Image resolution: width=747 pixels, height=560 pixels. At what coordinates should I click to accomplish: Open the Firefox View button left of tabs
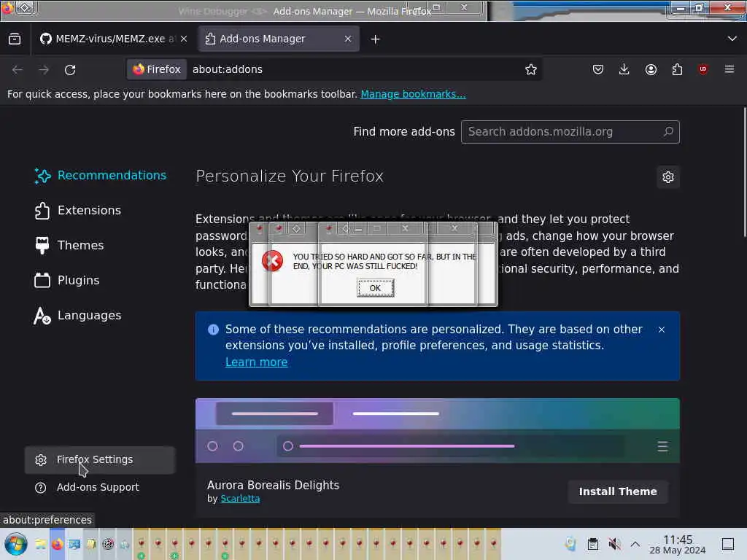(x=15, y=39)
